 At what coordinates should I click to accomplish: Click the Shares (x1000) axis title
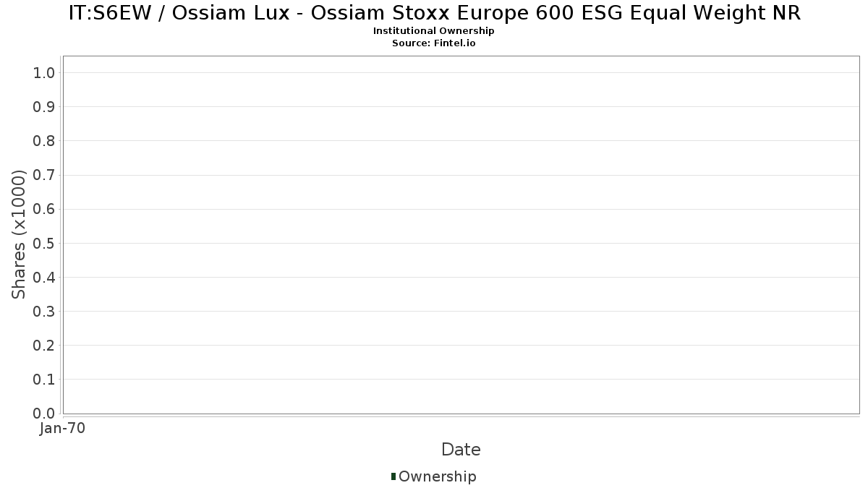(x=19, y=234)
